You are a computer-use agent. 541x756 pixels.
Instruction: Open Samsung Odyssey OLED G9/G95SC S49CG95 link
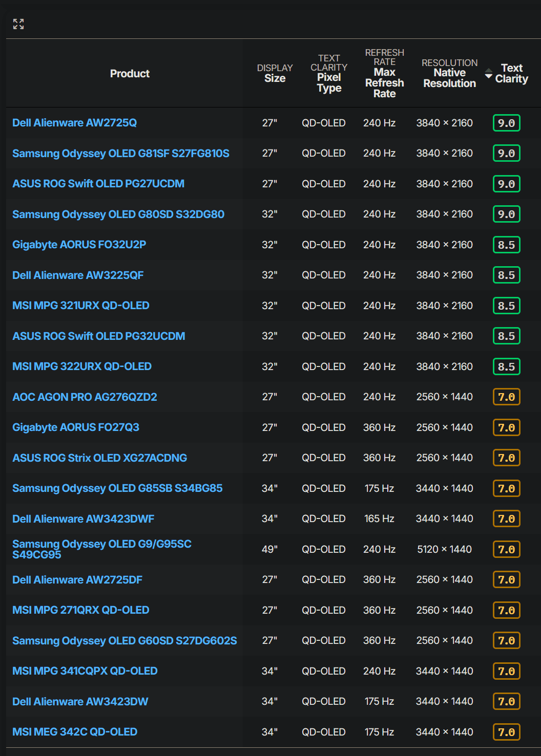(102, 549)
